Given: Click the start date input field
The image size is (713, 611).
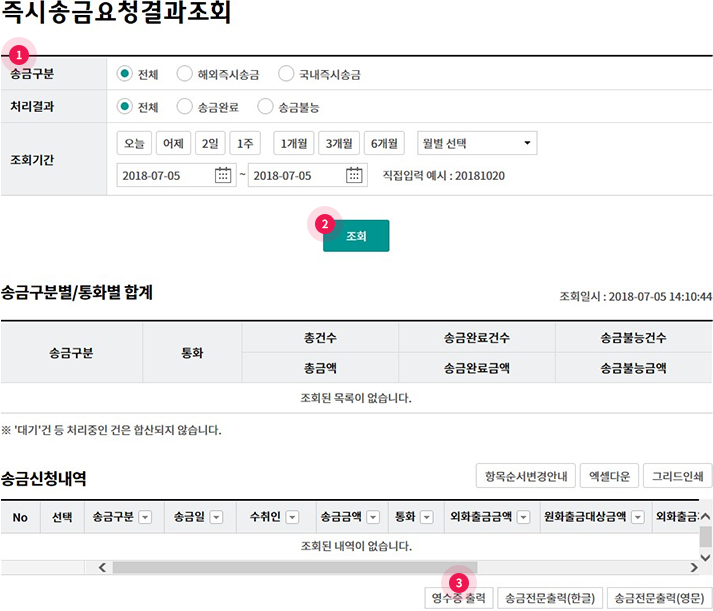Looking at the screenshot, I should (x=163, y=175).
